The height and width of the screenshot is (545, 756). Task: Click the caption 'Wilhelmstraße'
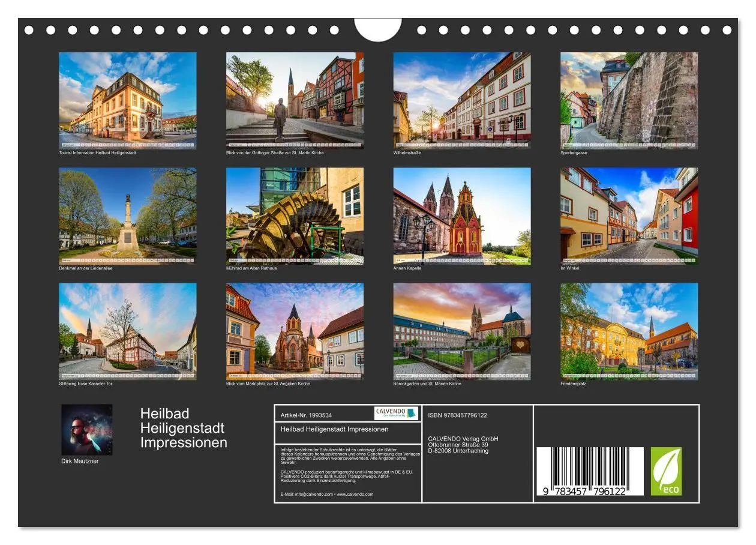[x=407, y=153]
